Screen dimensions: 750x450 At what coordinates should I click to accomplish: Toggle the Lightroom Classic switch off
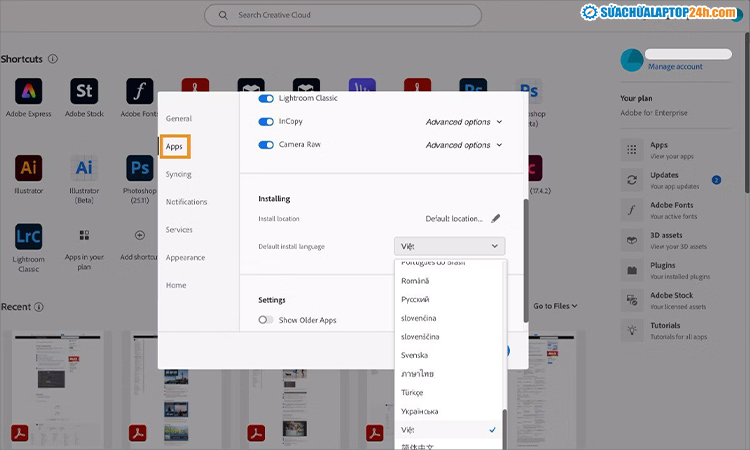point(266,98)
